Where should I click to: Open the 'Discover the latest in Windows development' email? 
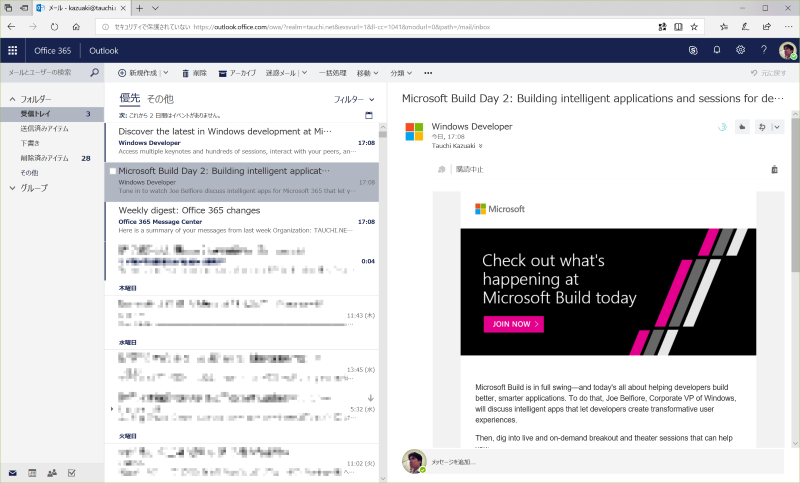click(x=242, y=141)
